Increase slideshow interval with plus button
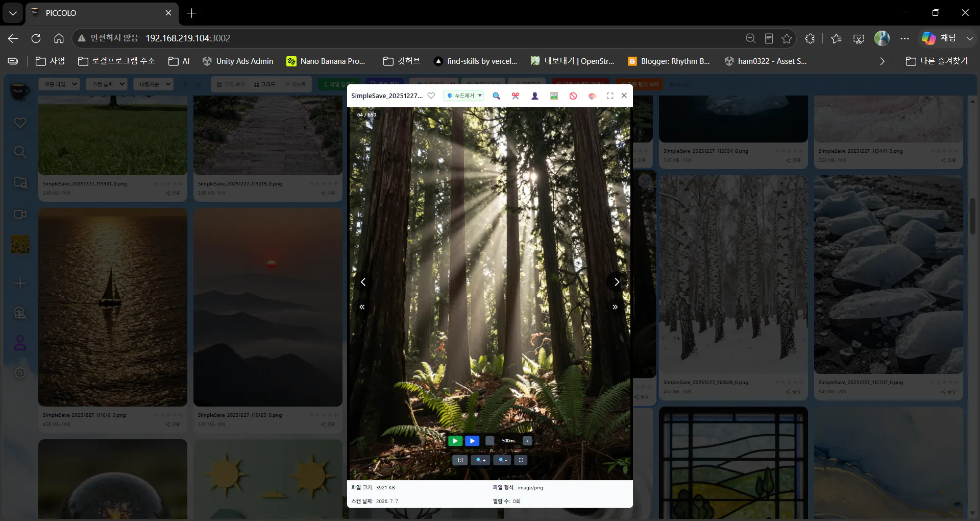Image resolution: width=980 pixels, height=521 pixels. pos(527,441)
